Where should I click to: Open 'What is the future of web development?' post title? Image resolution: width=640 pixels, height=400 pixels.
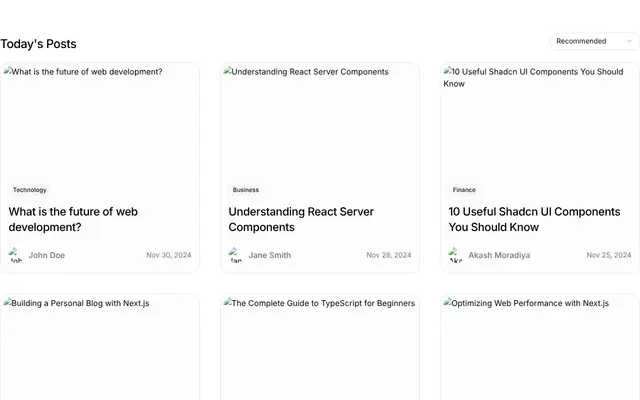point(73,219)
